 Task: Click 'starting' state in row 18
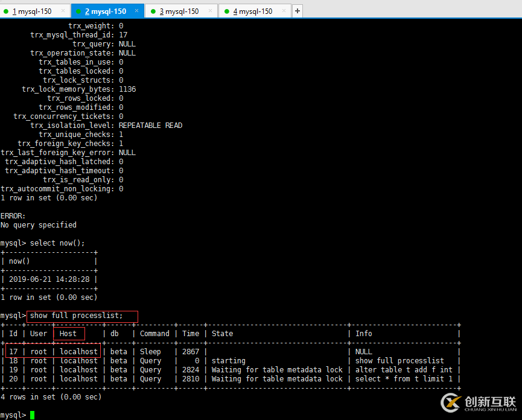pos(228,361)
